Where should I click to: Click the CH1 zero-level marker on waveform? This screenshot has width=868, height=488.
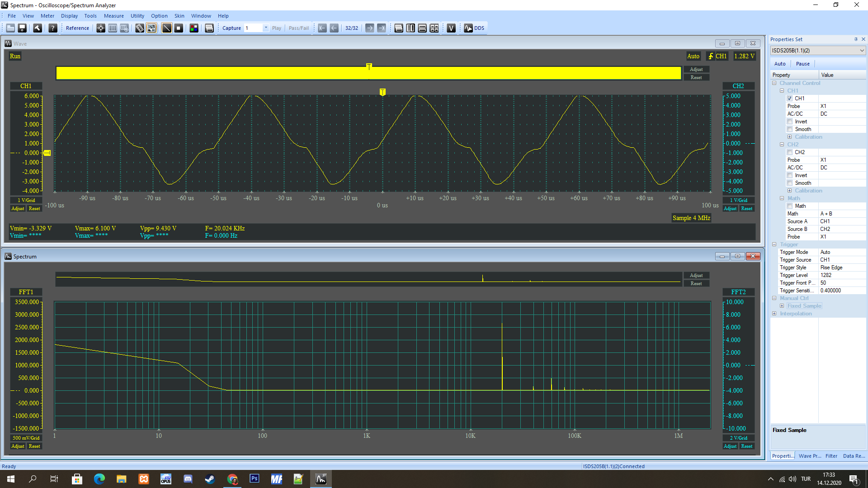pos(47,153)
